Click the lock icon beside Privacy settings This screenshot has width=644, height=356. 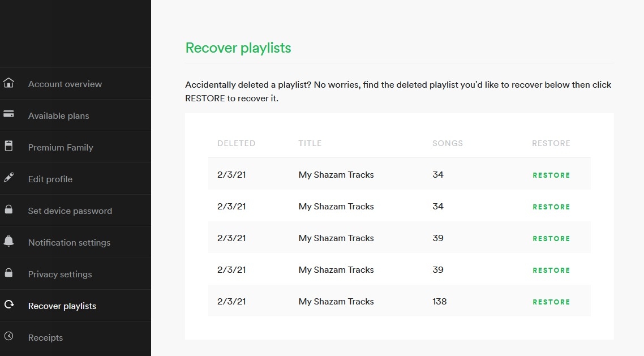[x=8, y=273]
